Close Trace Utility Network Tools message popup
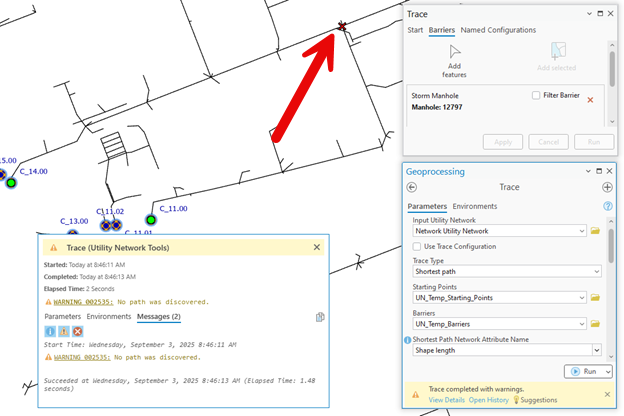The width and height of the screenshot is (624, 416). tap(317, 247)
